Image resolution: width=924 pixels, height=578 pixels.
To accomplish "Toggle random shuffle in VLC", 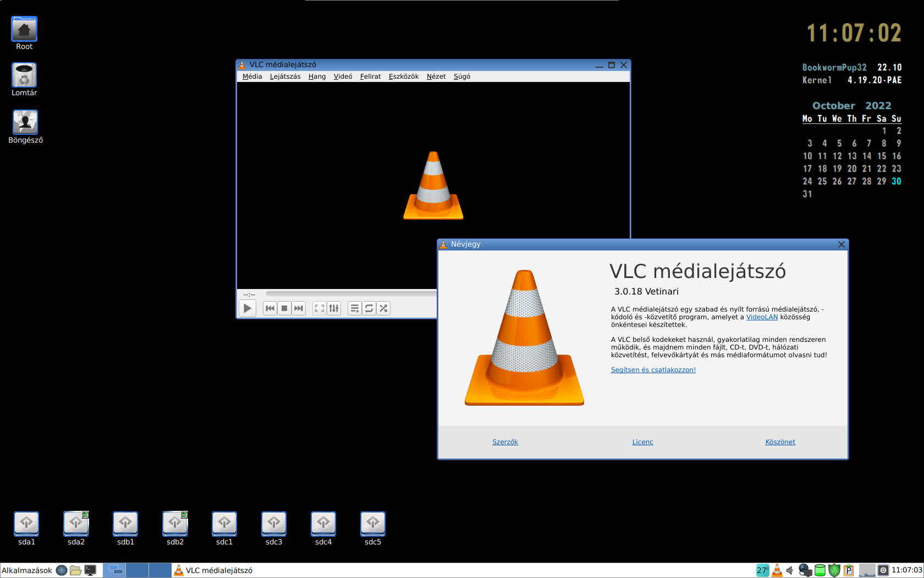I will 383,308.
